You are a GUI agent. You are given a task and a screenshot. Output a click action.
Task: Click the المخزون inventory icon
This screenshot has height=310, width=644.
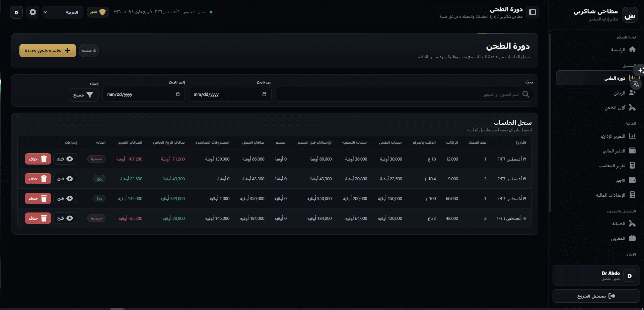632,238
